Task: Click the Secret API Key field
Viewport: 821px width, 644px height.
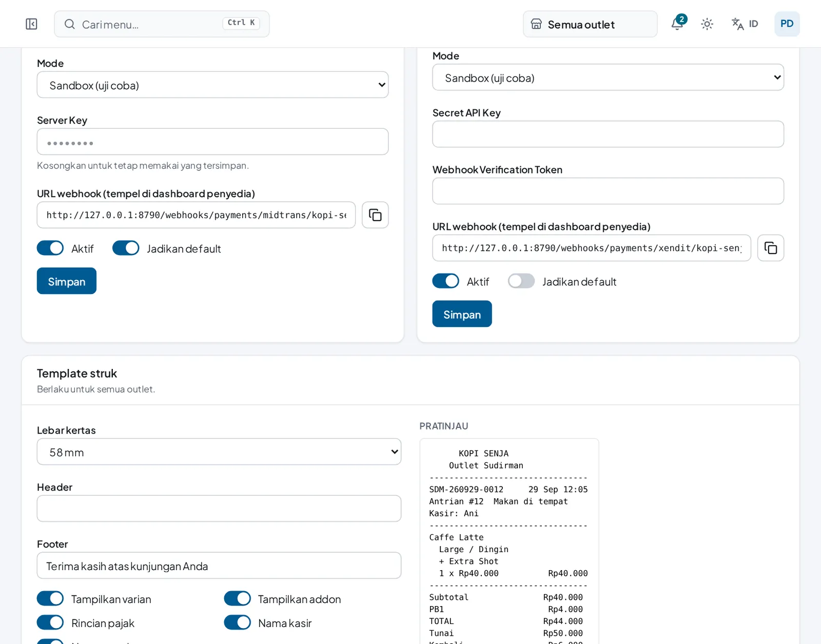Action: pyautogui.click(x=608, y=134)
